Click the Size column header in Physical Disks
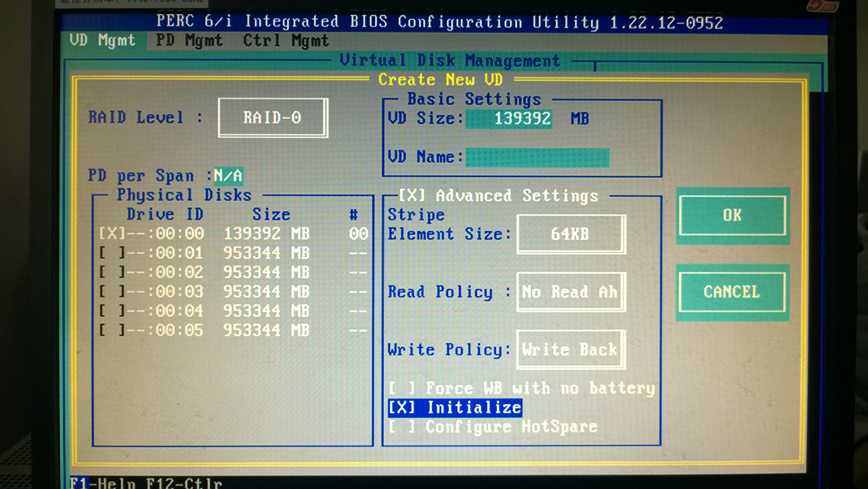This screenshot has width=868, height=489. [271, 215]
